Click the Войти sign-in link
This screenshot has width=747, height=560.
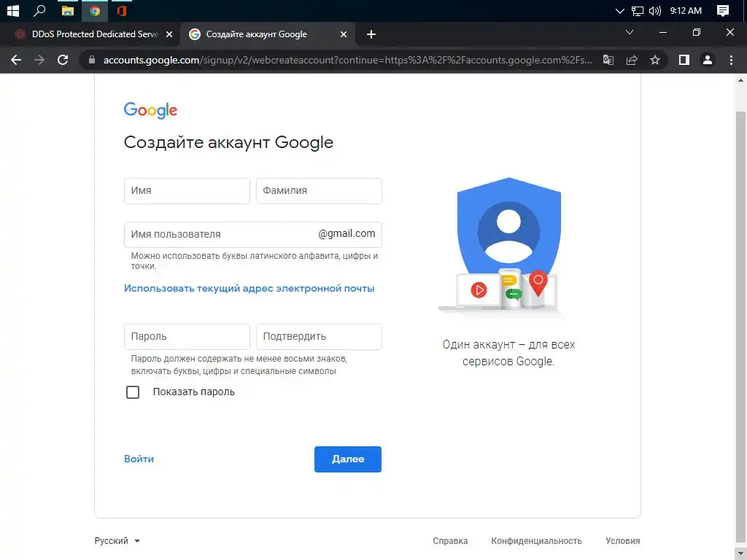click(x=139, y=459)
